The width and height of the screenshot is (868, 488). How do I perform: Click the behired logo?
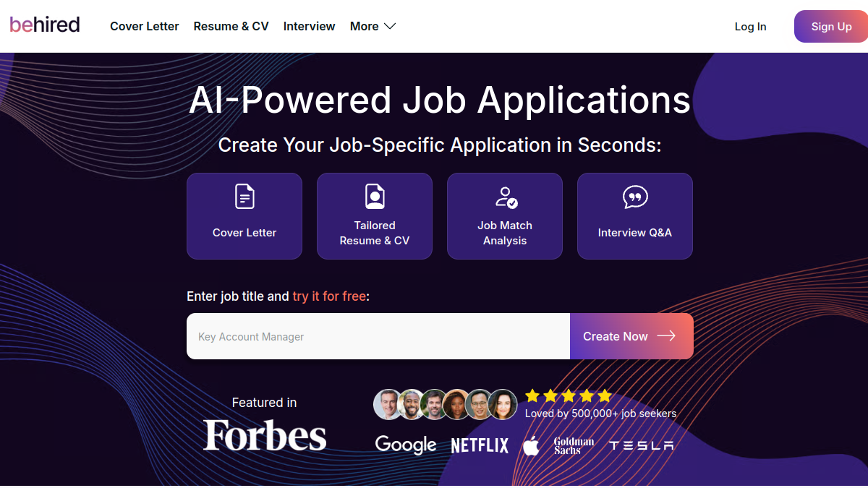coord(45,25)
